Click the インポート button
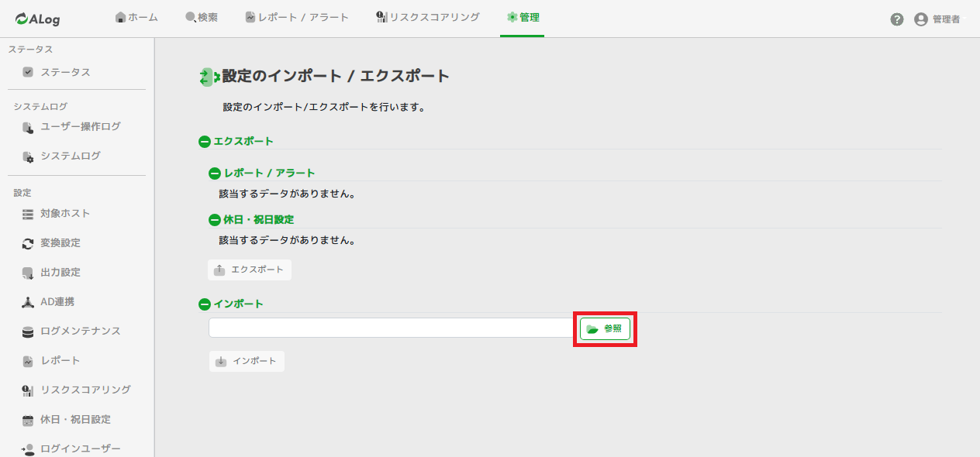Image resolution: width=980 pixels, height=457 pixels. tap(247, 361)
